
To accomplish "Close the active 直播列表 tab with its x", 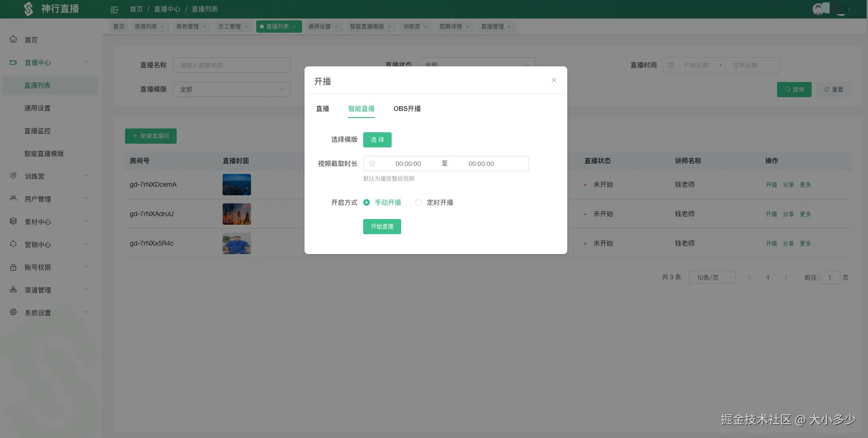I will [x=295, y=27].
